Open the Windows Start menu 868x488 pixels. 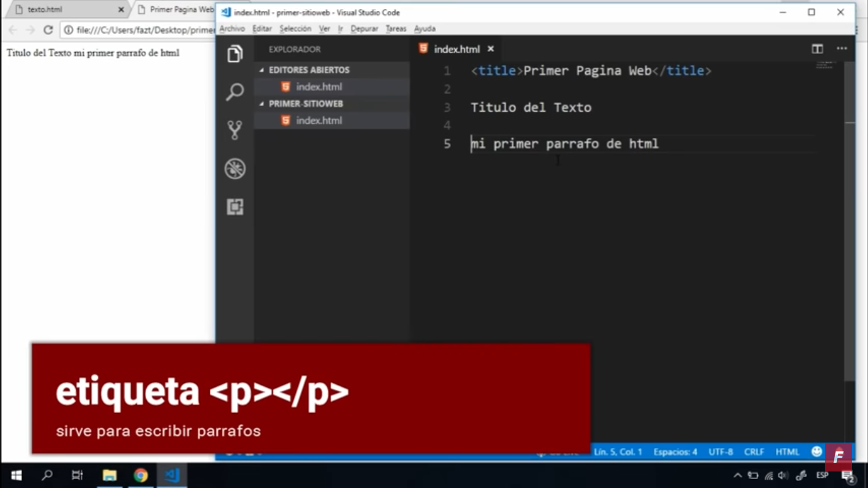tap(17, 475)
